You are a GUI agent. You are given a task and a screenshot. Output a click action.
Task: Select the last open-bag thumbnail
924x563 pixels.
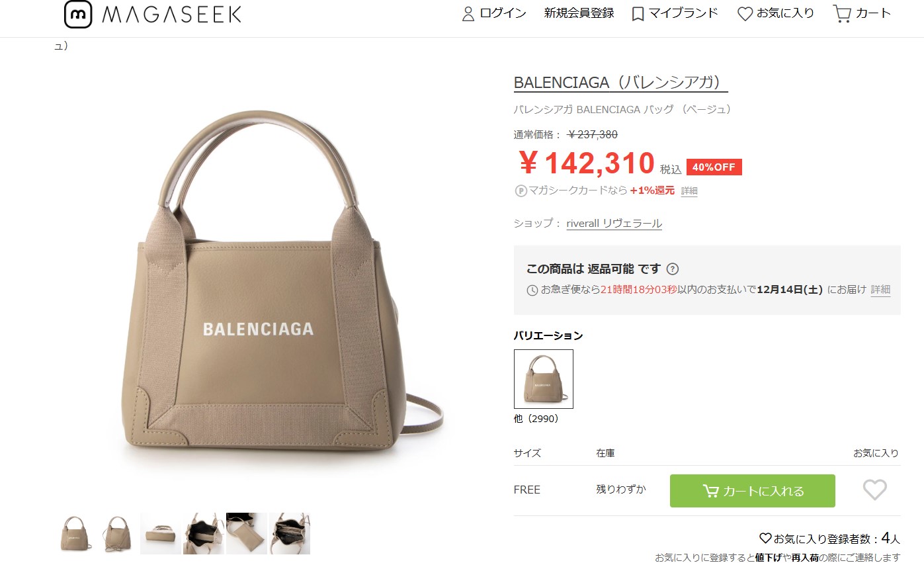pos(290,533)
